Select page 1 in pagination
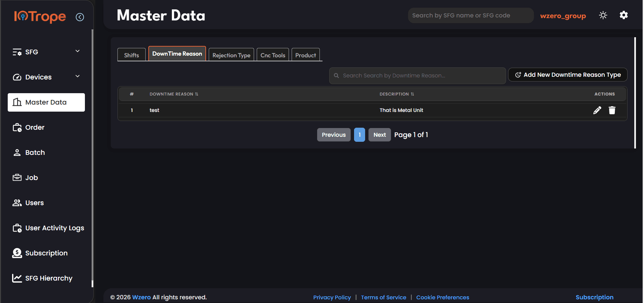The width and height of the screenshot is (644, 303). (x=359, y=135)
